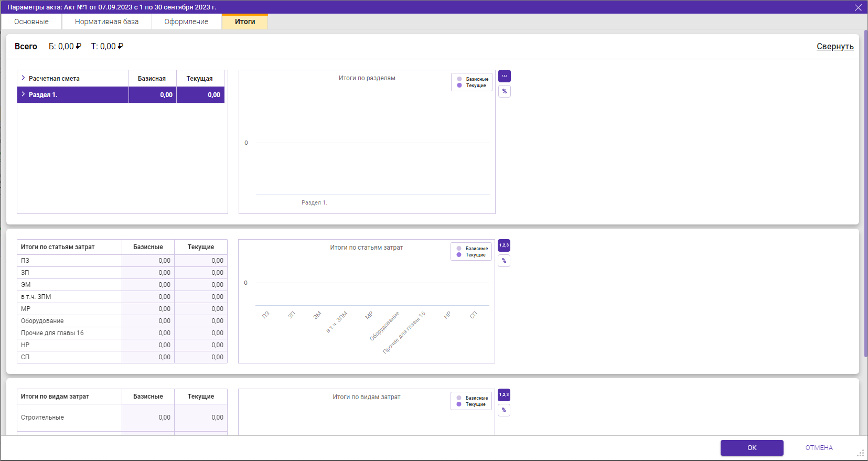Show numeric values on cost types chart
Image resolution: width=868 pixels, height=461 pixels.
click(503, 395)
